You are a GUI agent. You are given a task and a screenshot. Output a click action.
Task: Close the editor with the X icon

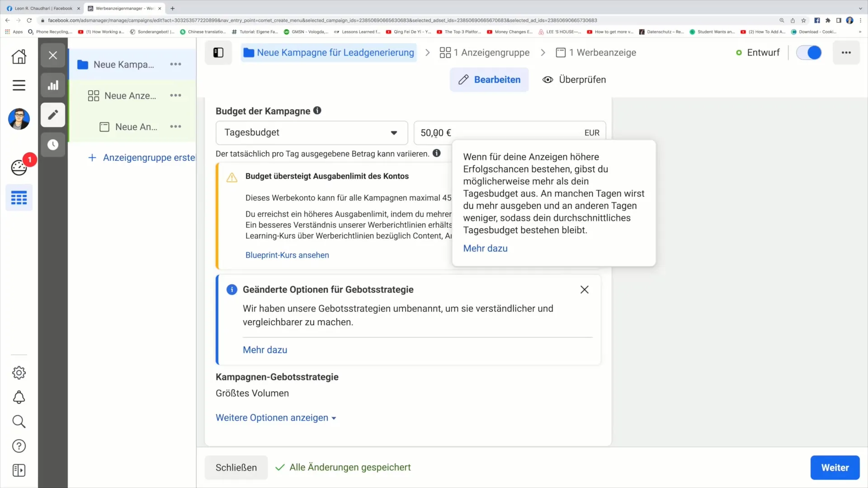pos(53,55)
